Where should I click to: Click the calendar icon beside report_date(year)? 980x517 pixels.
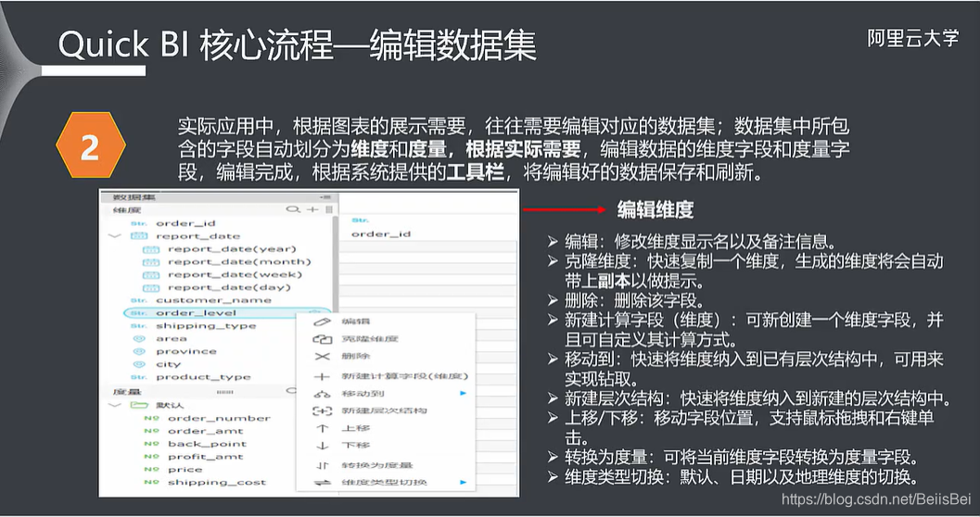[x=150, y=249]
